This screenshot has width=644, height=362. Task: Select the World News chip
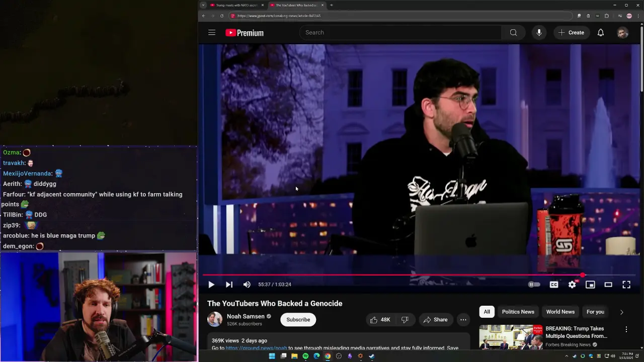(560, 312)
